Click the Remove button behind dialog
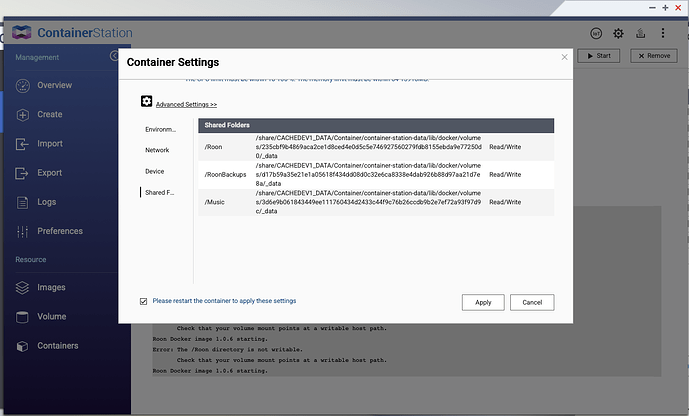Viewport: 689px width, 416px height. pos(654,56)
